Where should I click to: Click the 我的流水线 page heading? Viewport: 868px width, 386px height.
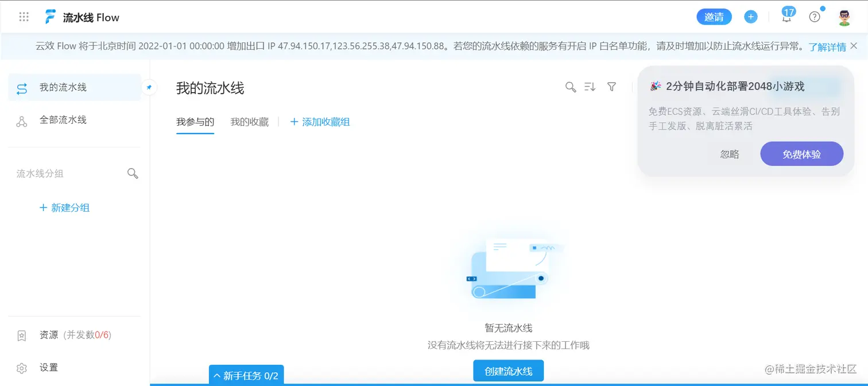point(210,88)
